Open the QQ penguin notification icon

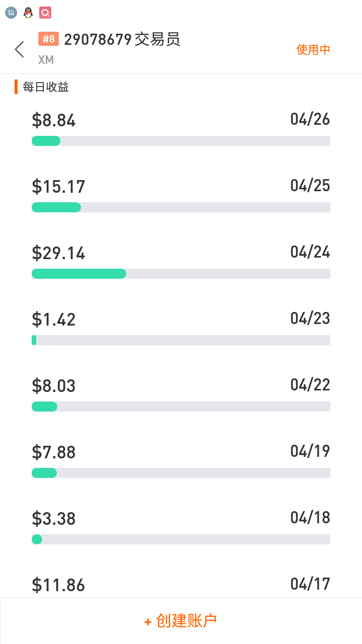coord(28,13)
